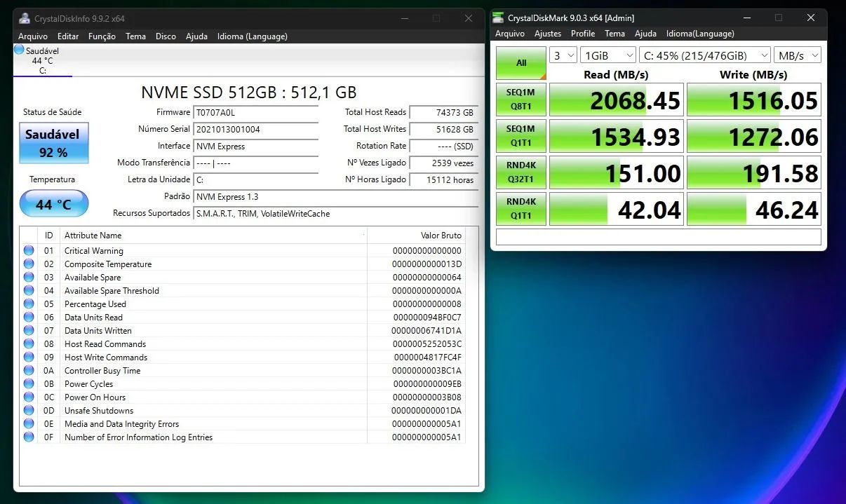Click status orb for Host Write Commands row
846x504 pixels.
29,357
